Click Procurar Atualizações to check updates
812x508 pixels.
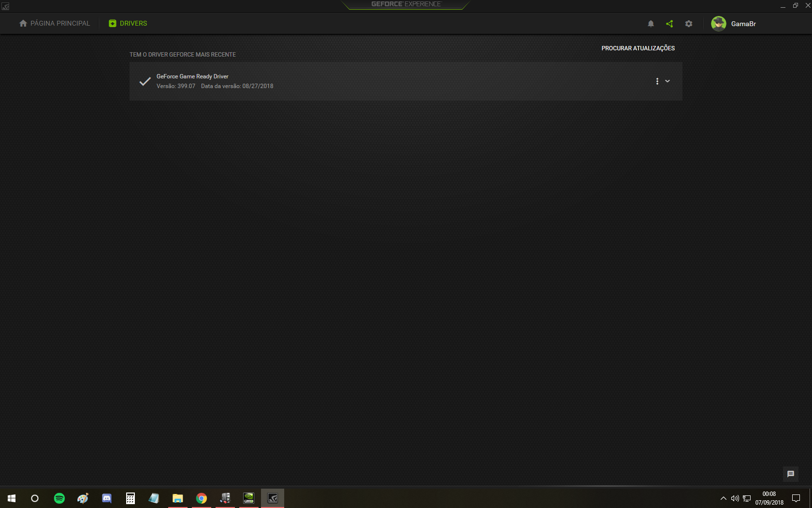(x=638, y=48)
